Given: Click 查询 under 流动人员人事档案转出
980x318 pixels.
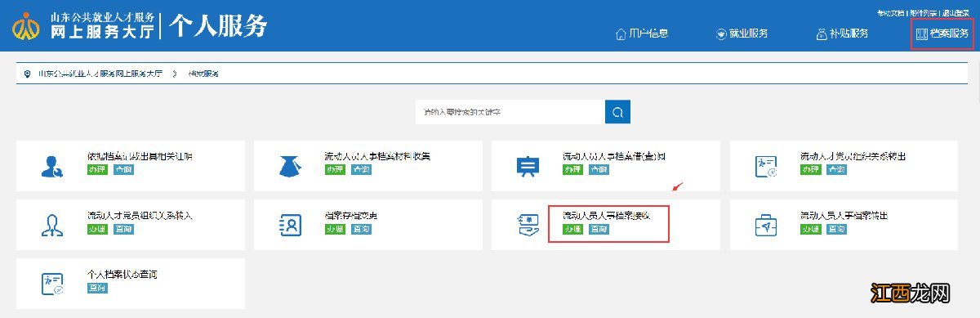Looking at the screenshot, I should (x=836, y=229).
